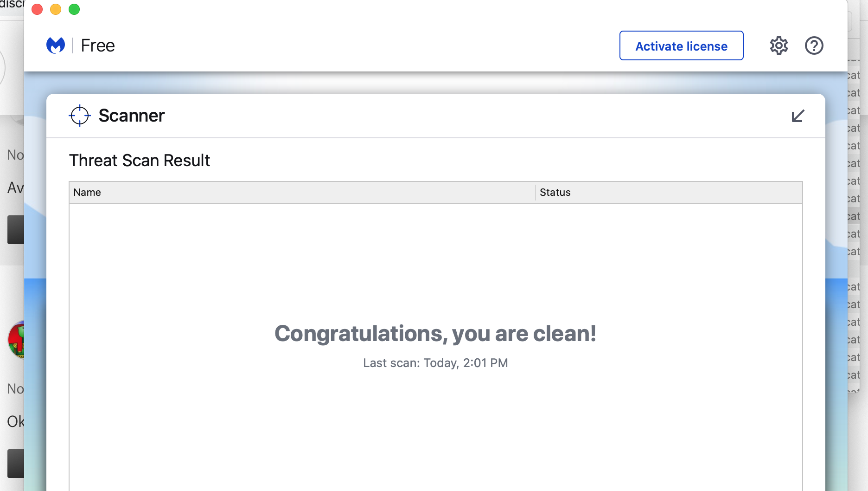Click the Scanner crosshair icon
This screenshot has width=868, height=491.
point(80,116)
